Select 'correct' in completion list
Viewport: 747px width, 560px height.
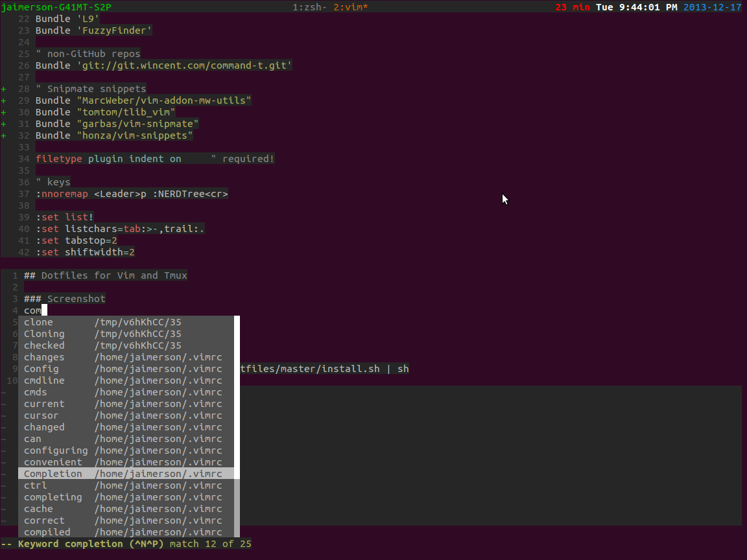pos(126,520)
